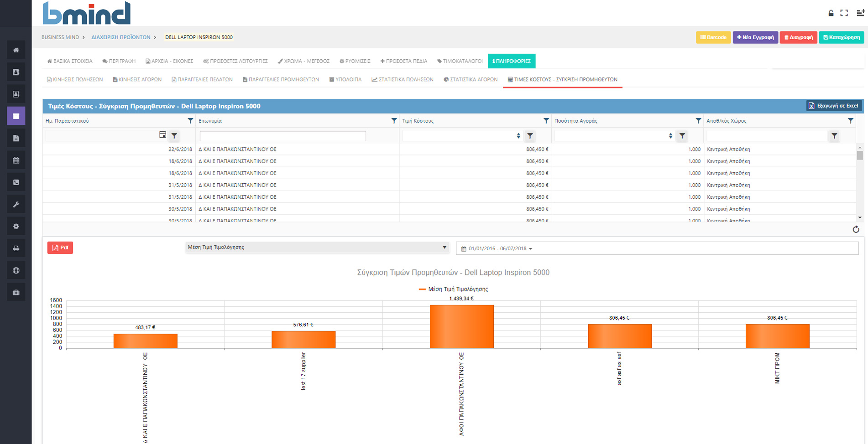Open the date picker calendar icon in filter row

coord(162,134)
